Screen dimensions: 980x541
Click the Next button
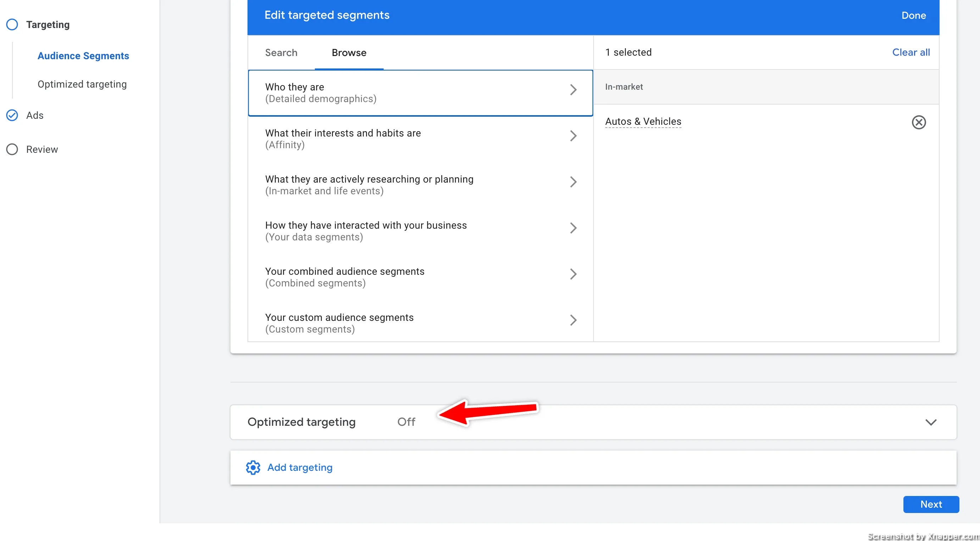coord(931,504)
